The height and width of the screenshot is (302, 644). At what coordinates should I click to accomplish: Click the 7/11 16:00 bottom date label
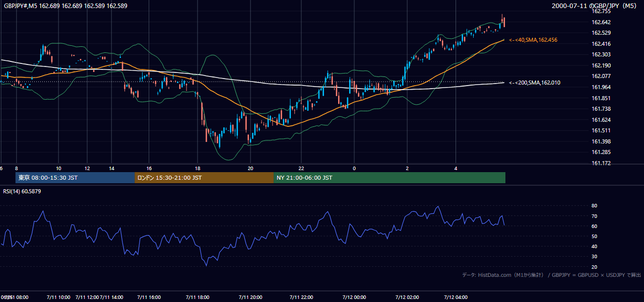coord(149,297)
